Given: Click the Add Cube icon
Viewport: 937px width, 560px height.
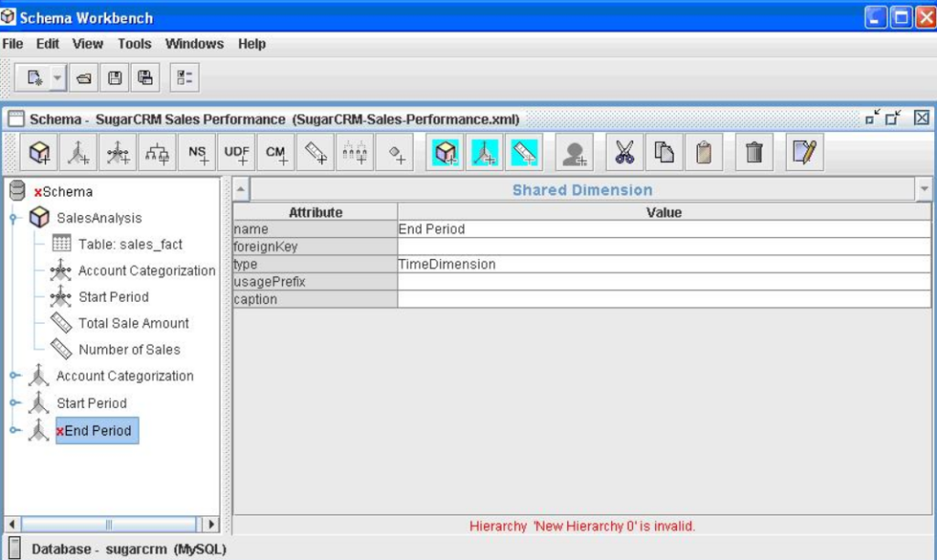Looking at the screenshot, I should pyautogui.click(x=39, y=153).
